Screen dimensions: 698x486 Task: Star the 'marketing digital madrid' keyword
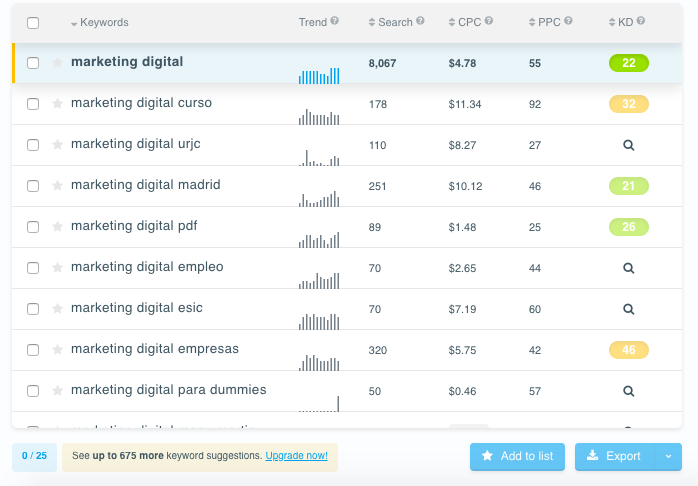(x=57, y=186)
